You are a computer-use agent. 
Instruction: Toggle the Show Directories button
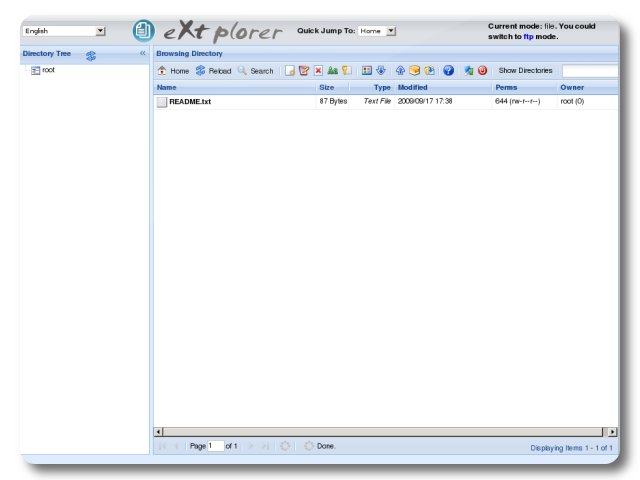pyautogui.click(x=525, y=71)
